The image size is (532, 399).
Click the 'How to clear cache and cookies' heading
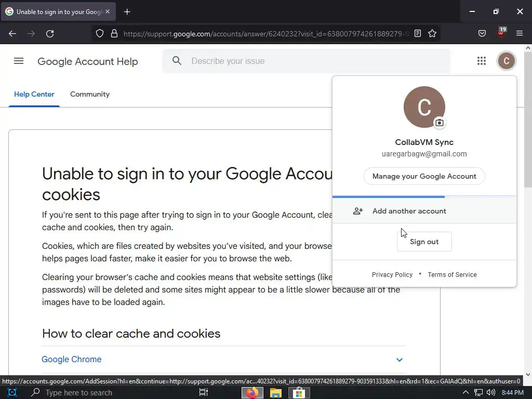pyautogui.click(x=131, y=334)
